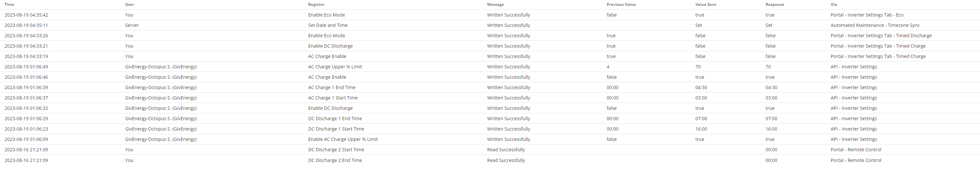Click the Message column header
This screenshot has height=172, width=980.
[x=495, y=5]
